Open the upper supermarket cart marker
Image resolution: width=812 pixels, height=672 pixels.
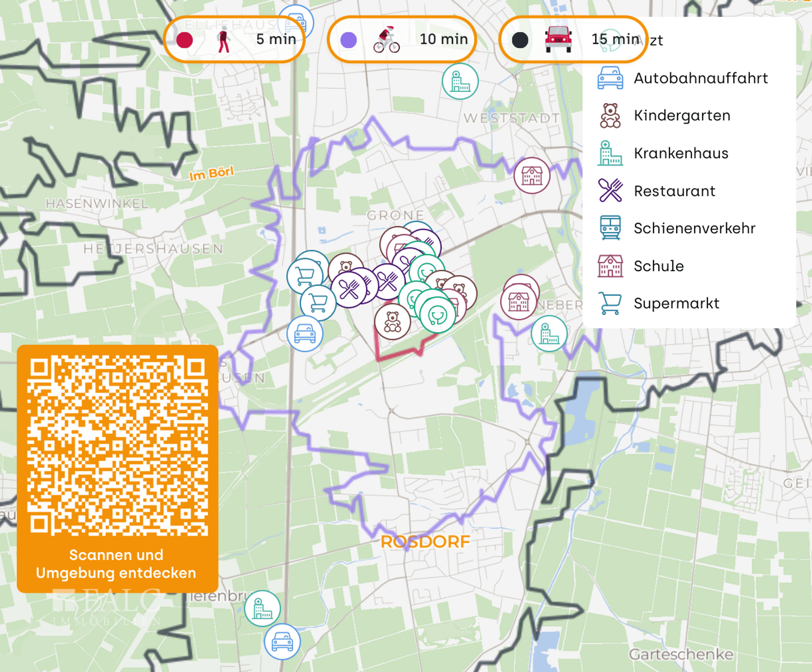pyautogui.click(x=305, y=275)
